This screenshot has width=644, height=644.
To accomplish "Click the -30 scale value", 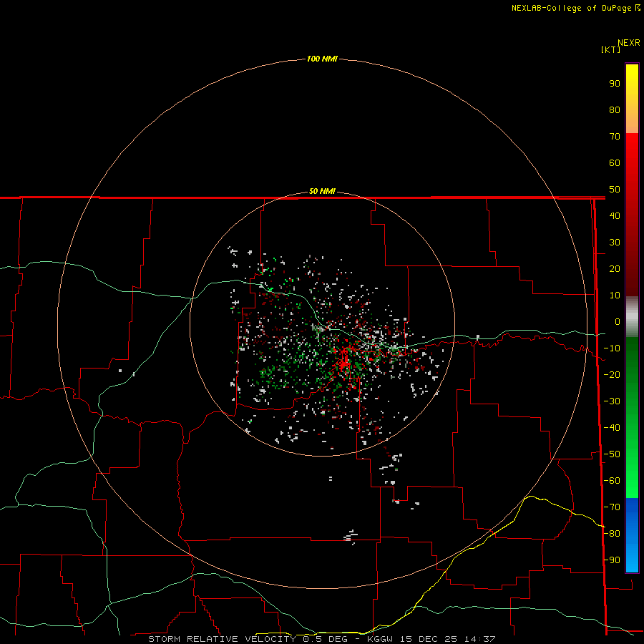I will (x=612, y=401).
